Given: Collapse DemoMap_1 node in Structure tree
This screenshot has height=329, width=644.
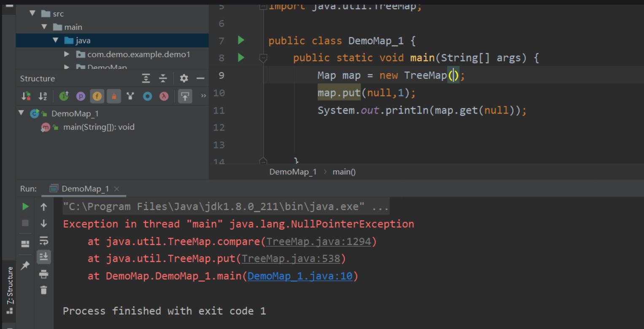Looking at the screenshot, I should (x=21, y=113).
